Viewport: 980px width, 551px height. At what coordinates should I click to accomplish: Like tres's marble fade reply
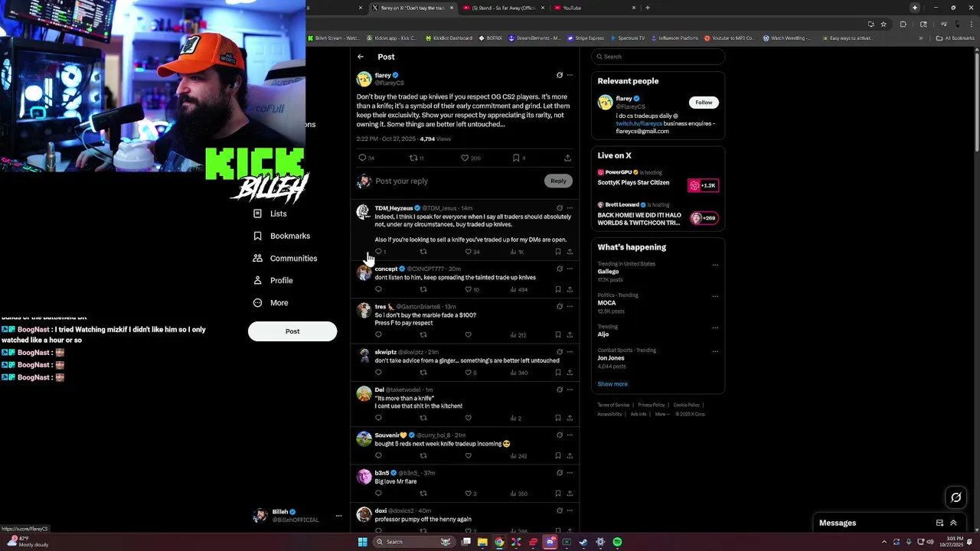pos(469,334)
